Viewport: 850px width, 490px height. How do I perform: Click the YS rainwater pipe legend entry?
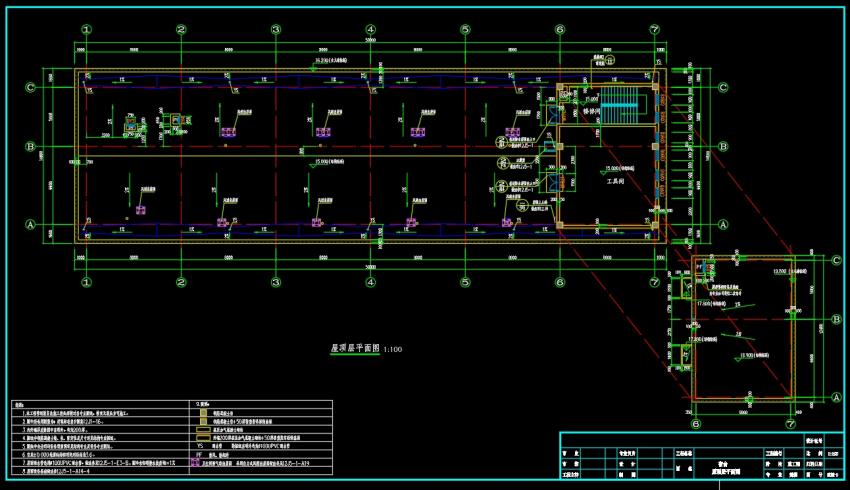tap(199, 446)
